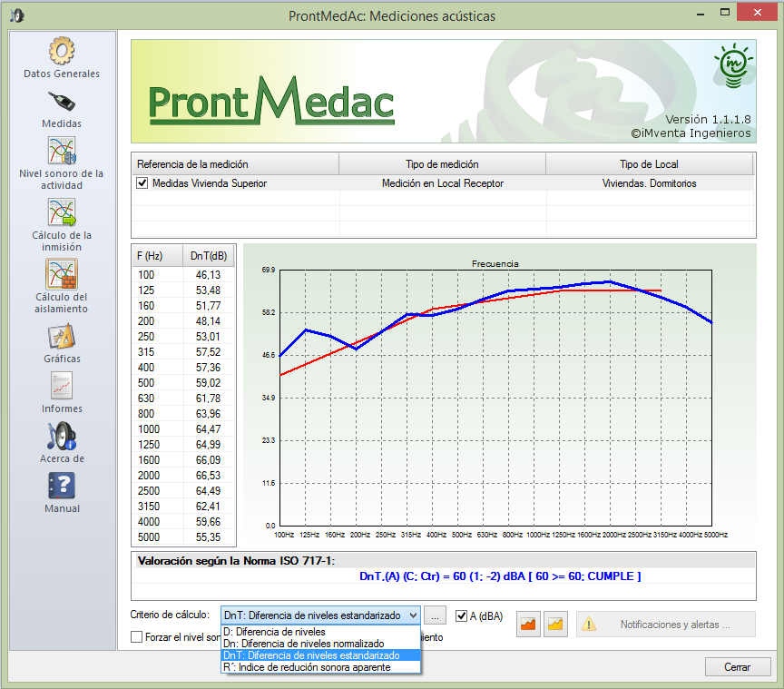
Task: Select the 250 Hz row value 53,01
Action: point(208,337)
